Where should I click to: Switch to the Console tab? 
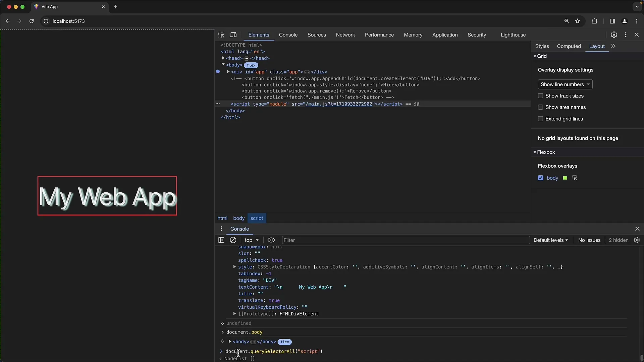288,35
